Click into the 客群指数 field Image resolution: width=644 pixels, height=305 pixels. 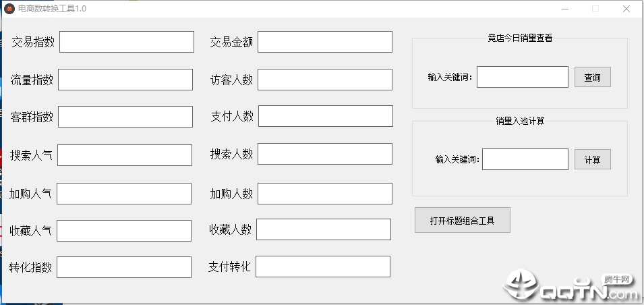click(125, 117)
